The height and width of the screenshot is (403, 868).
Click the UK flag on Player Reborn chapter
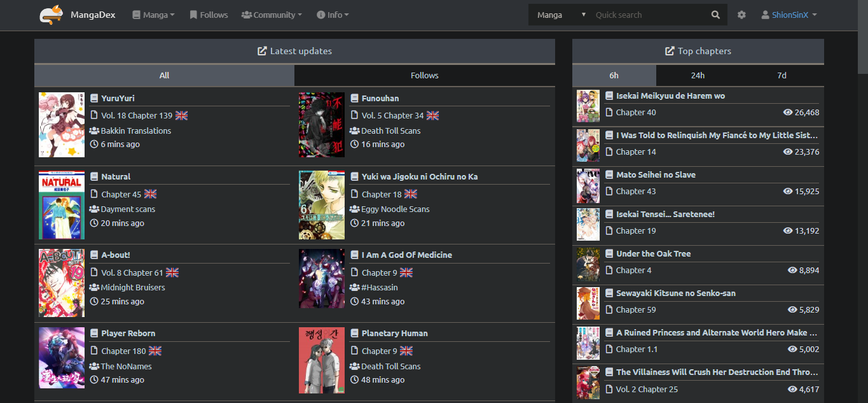(x=155, y=351)
